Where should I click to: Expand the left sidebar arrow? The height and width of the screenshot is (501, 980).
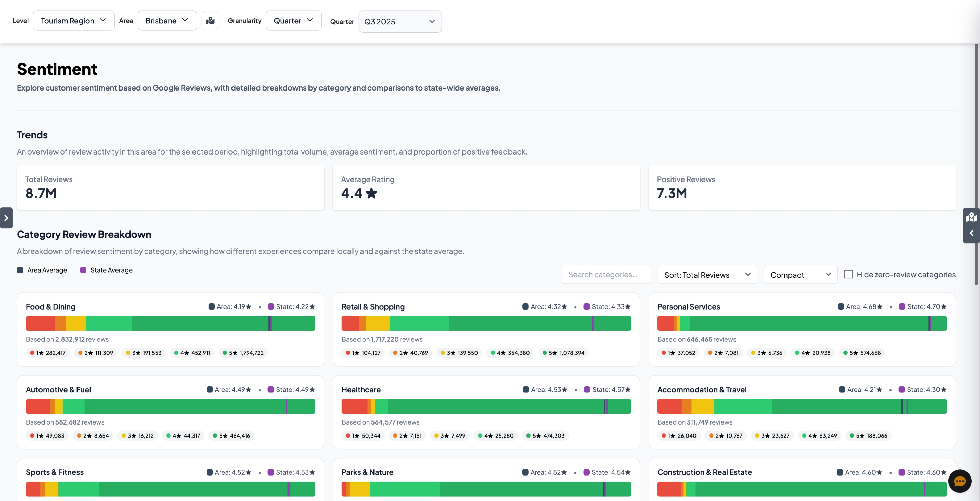pyautogui.click(x=6, y=218)
